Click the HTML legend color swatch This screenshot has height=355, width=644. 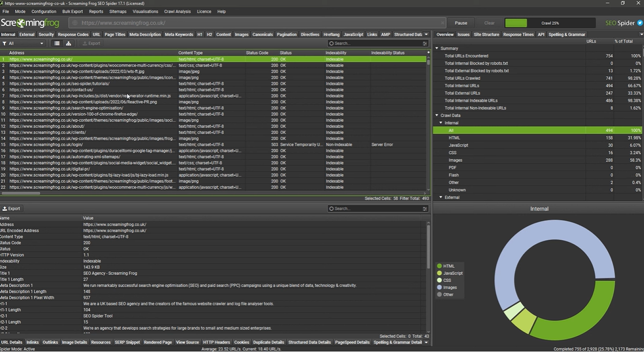tap(439, 266)
